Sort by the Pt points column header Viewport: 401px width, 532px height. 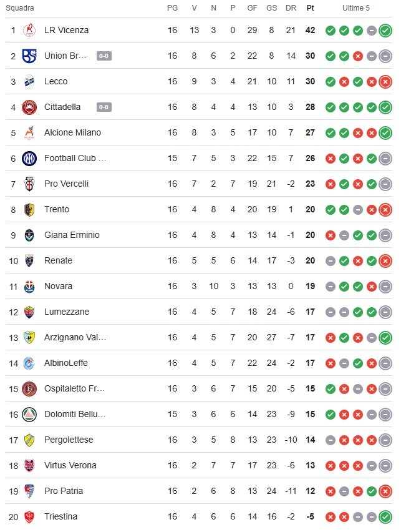pos(310,8)
